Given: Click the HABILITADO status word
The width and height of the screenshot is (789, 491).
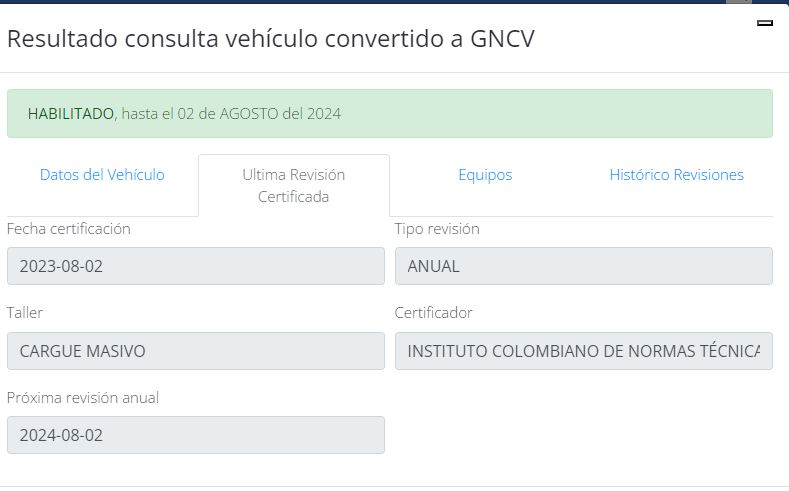Looking at the screenshot, I should pos(71,114).
